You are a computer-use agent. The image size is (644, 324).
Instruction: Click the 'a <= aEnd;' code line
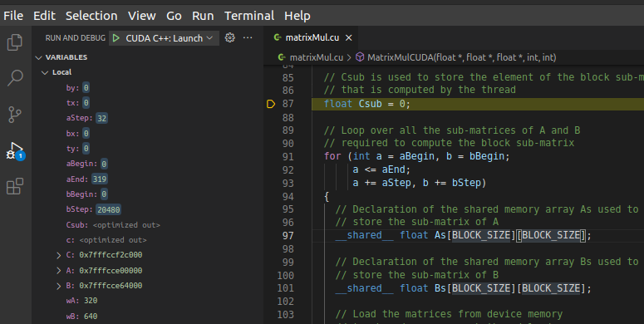(381, 169)
